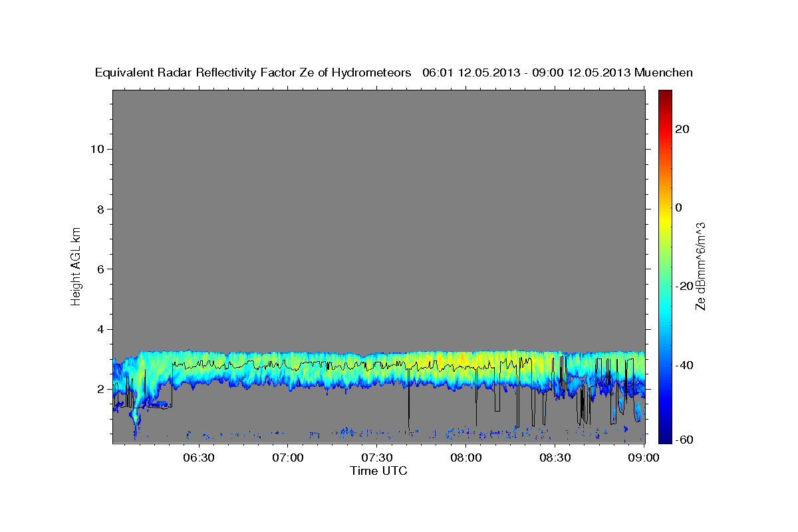Click the height tick label "8"
The height and width of the screenshot is (532, 798).
pyautogui.click(x=100, y=209)
